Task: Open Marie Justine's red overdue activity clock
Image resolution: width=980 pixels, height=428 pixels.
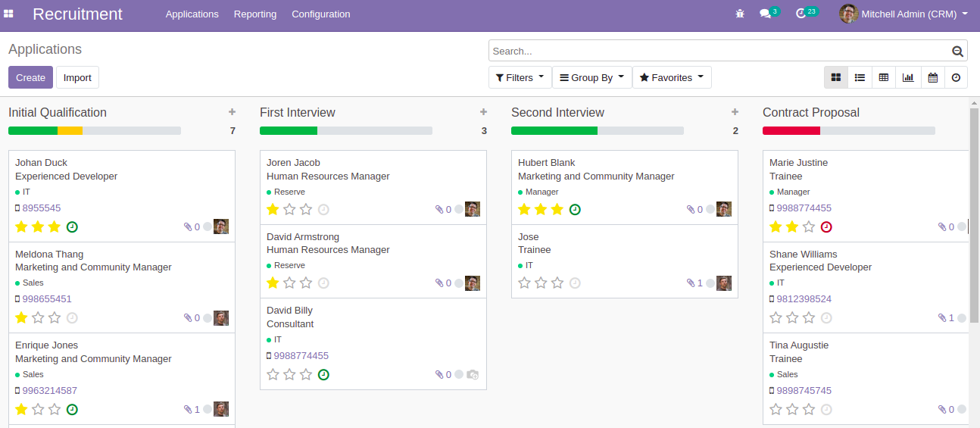Action: 826,226
